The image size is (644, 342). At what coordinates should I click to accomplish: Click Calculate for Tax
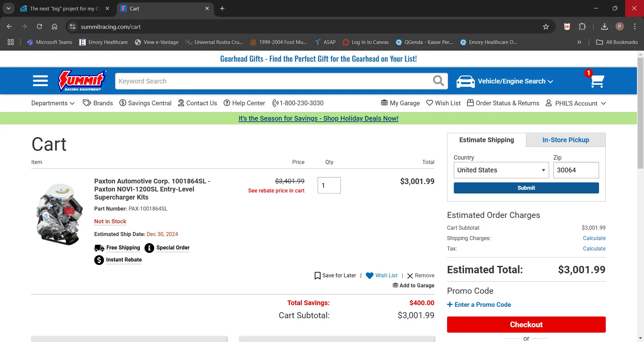pos(594,249)
